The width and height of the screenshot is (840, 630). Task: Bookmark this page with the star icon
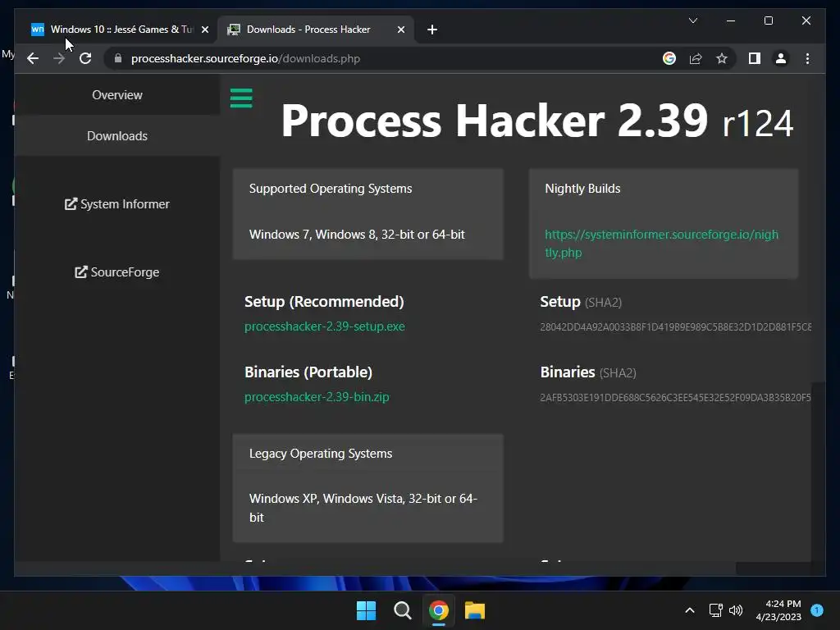(722, 58)
